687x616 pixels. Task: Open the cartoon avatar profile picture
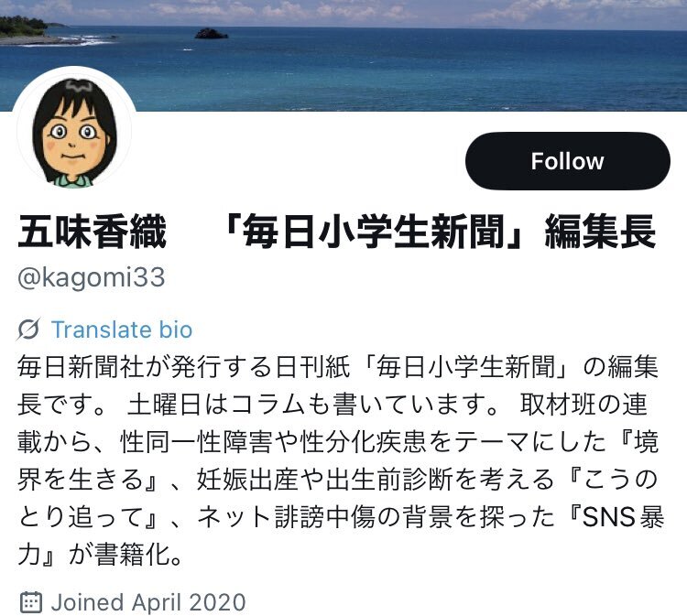[74, 131]
